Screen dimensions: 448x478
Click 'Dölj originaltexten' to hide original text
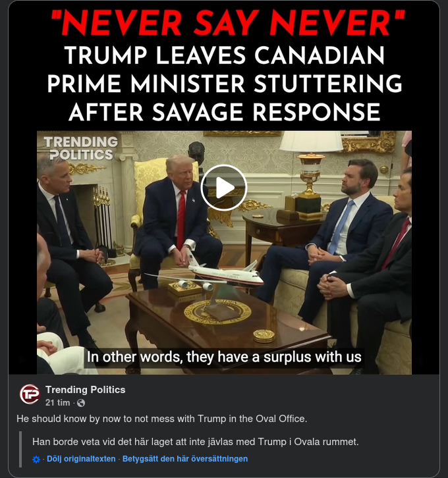pos(81,459)
